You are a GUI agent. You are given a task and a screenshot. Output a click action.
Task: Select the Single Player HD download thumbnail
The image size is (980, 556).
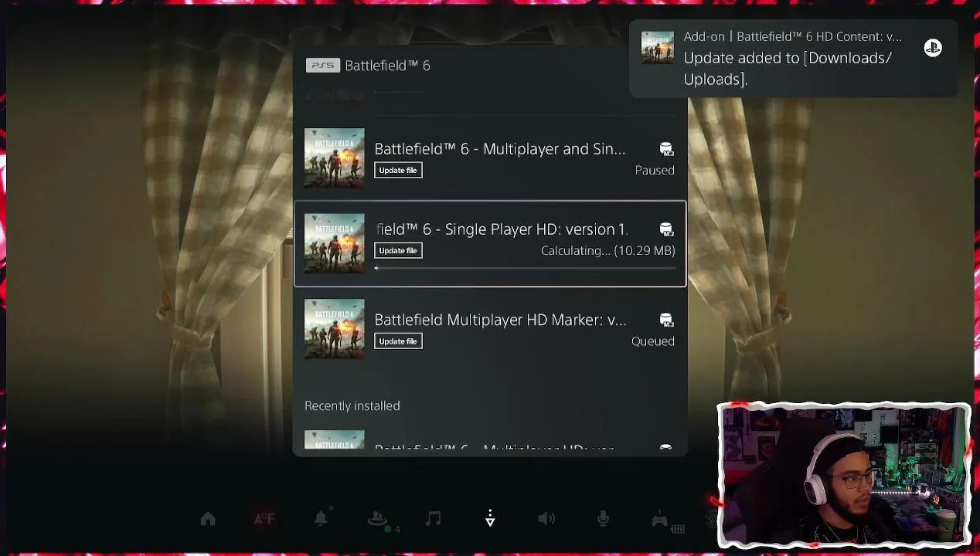point(334,243)
